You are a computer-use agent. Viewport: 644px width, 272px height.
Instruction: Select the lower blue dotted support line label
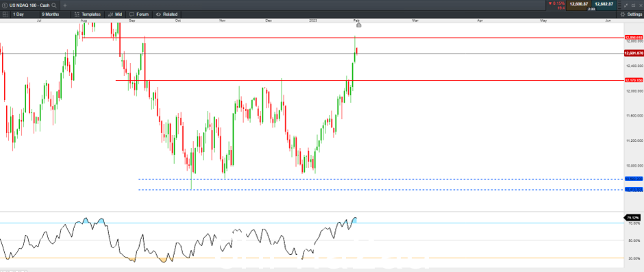tap(633, 189)
